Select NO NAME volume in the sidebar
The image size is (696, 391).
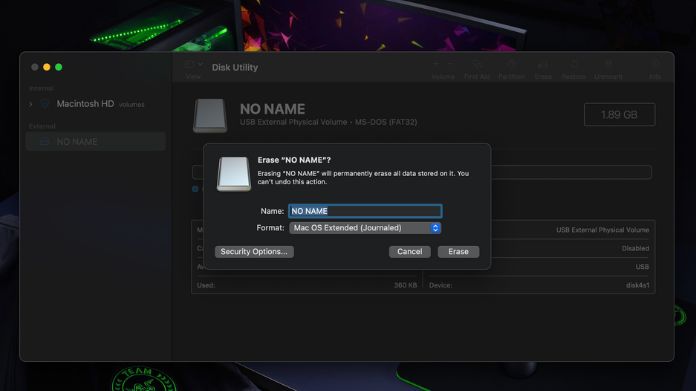point(96,142)
